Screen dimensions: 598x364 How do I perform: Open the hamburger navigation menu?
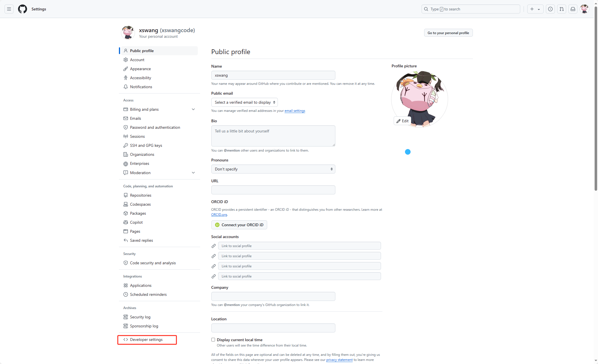coord(9,9)
